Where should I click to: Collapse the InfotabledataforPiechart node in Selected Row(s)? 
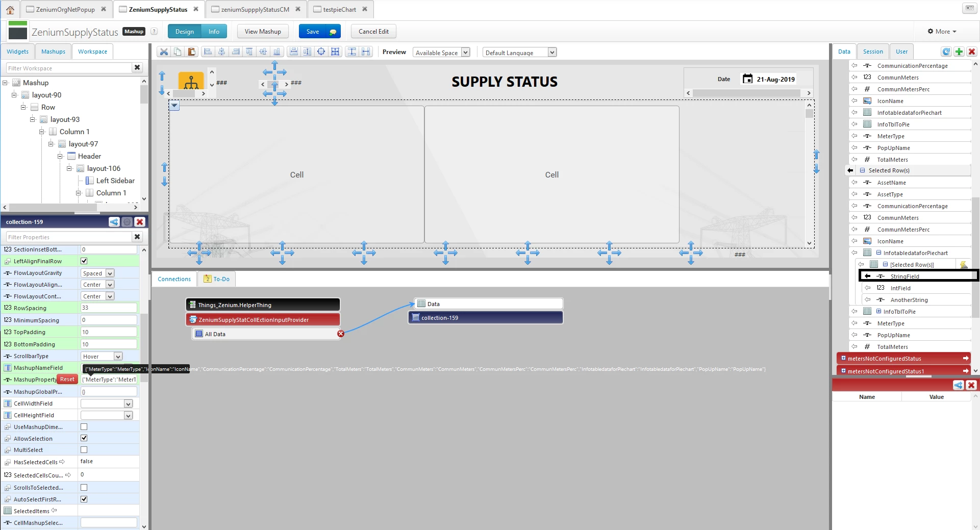(879, 253)
